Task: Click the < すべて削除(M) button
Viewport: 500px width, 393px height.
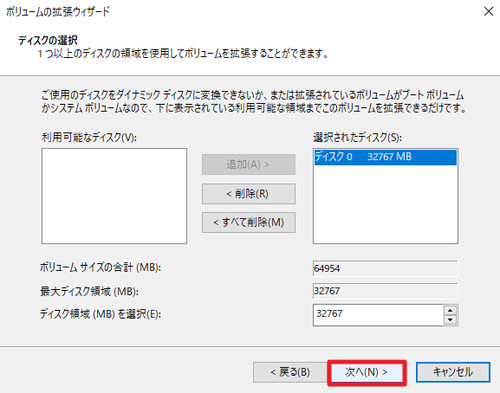Action: tap(249, 222)
